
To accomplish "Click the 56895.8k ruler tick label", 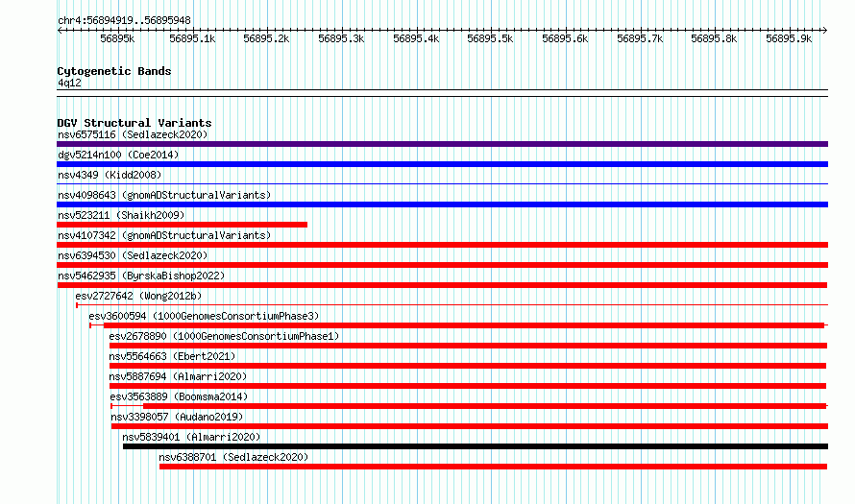I will click(x=714, y=38).
